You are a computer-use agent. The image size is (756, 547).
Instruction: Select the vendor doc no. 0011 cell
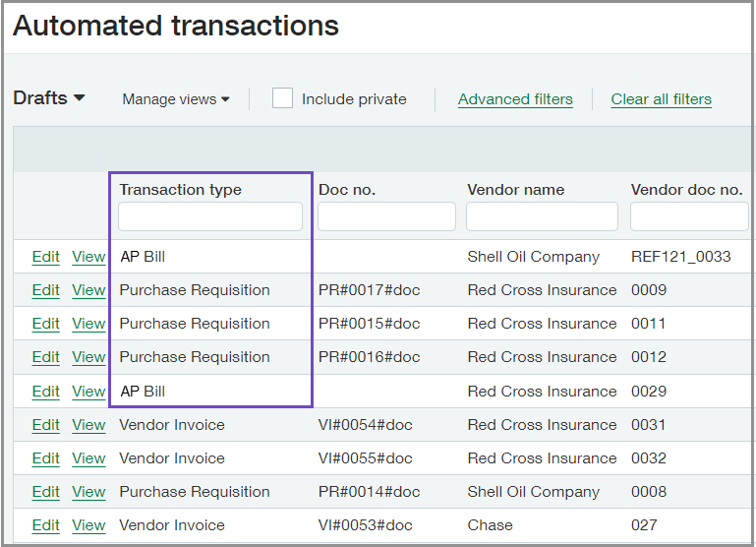(649, 324)
